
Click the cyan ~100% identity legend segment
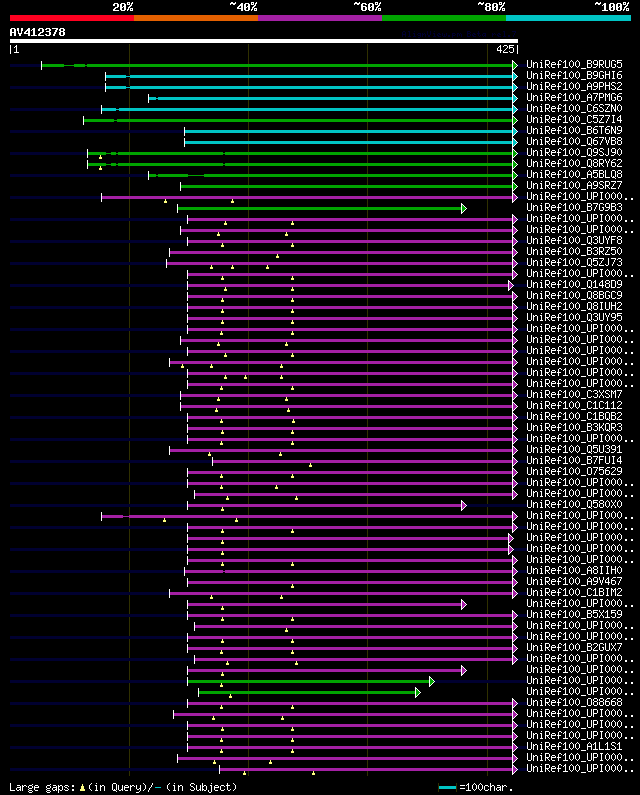pyautogui.click(x=568, y=18)
